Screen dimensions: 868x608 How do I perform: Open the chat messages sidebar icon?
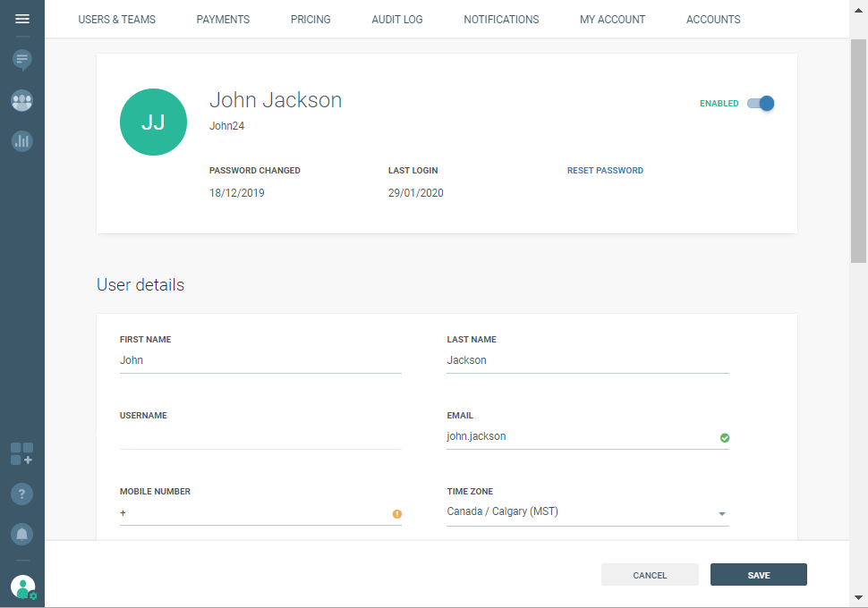click(x=22, y=60)
